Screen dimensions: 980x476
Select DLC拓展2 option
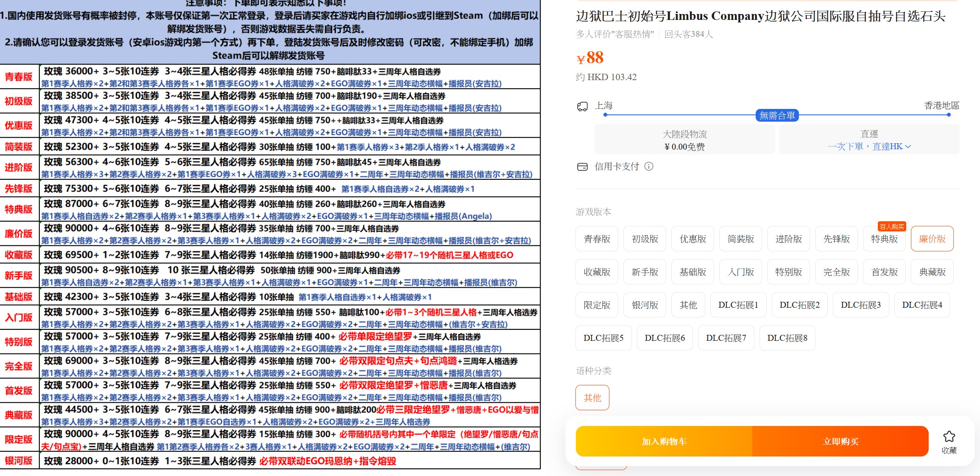pos(800,305)
